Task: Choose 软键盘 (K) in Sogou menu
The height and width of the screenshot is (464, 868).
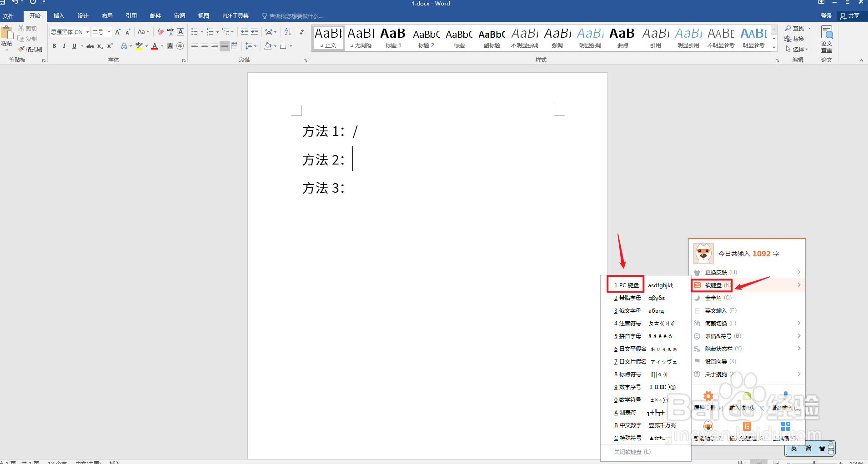Action: [748, 285]
